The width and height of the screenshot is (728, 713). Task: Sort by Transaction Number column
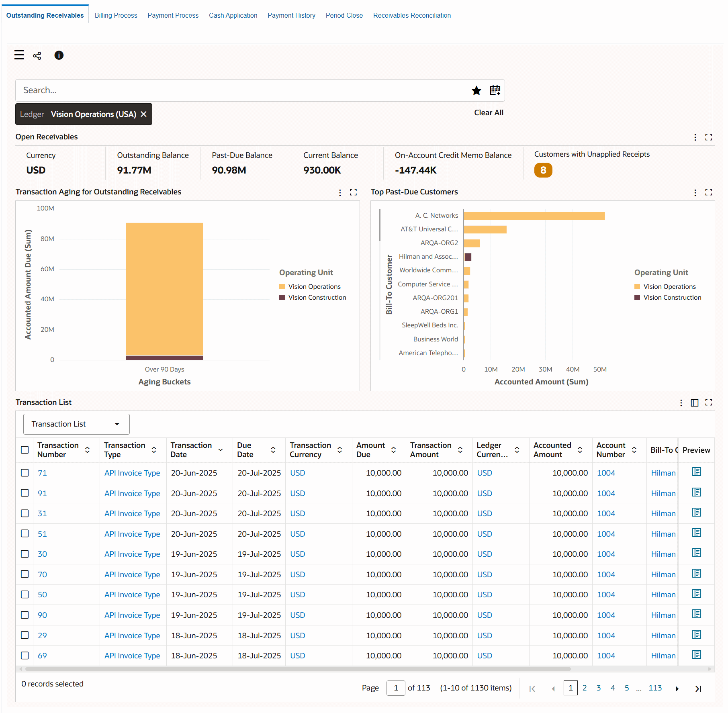(87, 450)
